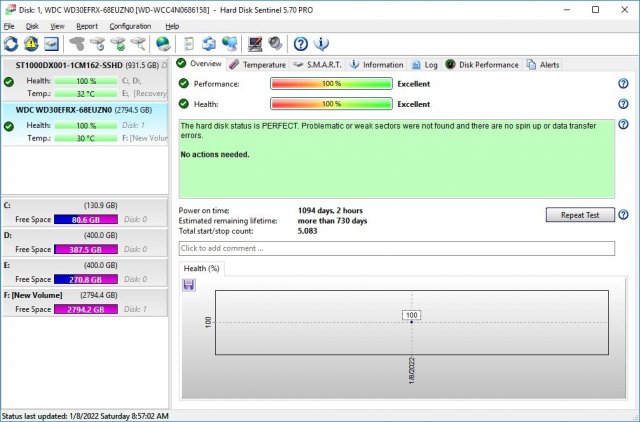The width and height of the screenshot is (640, 422).
Task: Click the blue question mark toolbar icon
Action: [301, 44]
